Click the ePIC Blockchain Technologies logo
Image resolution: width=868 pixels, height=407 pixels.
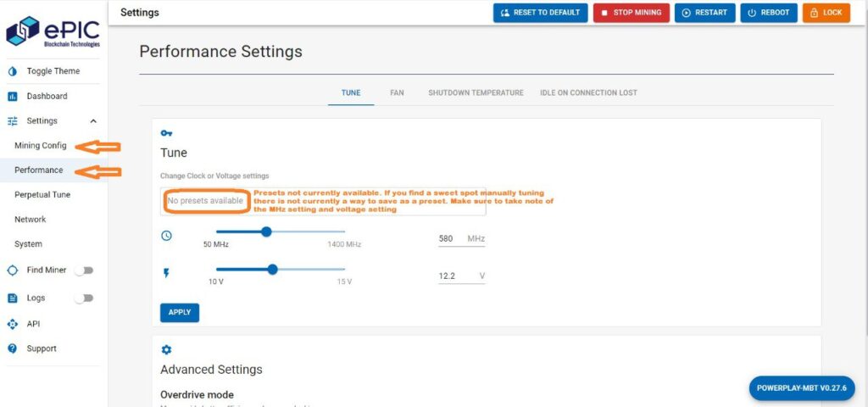53,31
